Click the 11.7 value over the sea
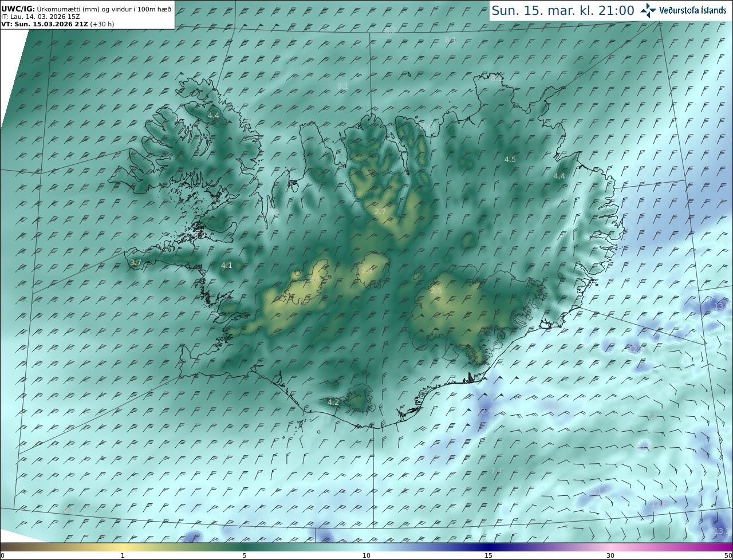 (x=600, y=491)
